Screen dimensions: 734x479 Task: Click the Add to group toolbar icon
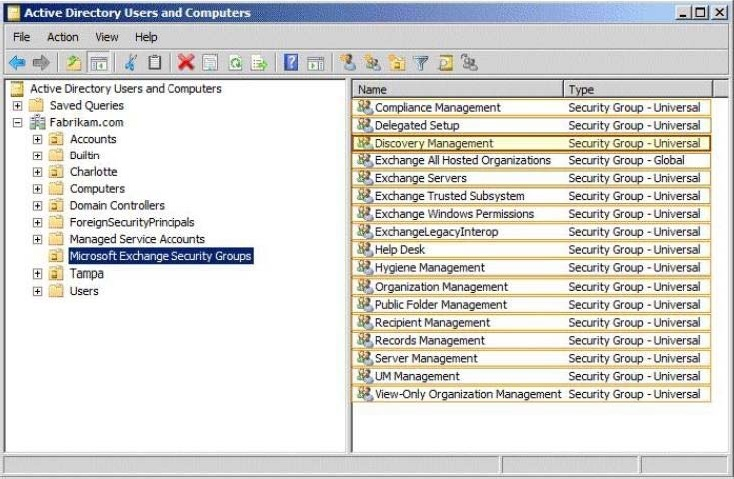tap(469, 62)
